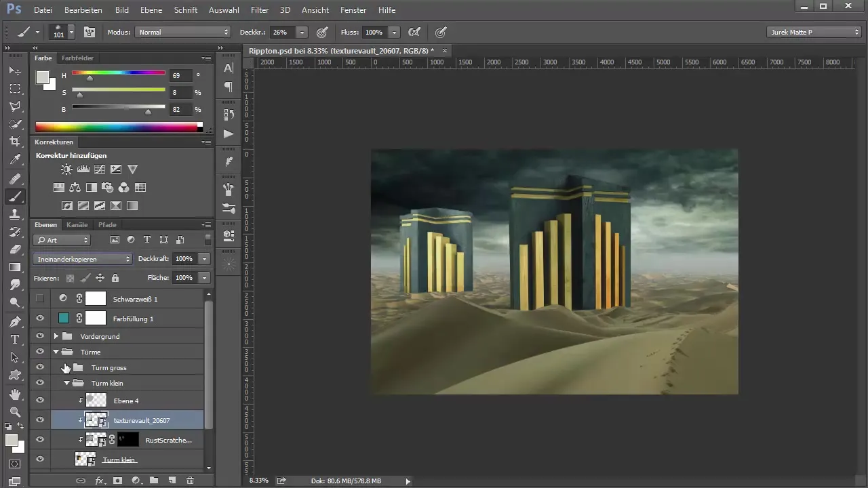
Task: Add a Curves adjustment
Action: (100, 169)
